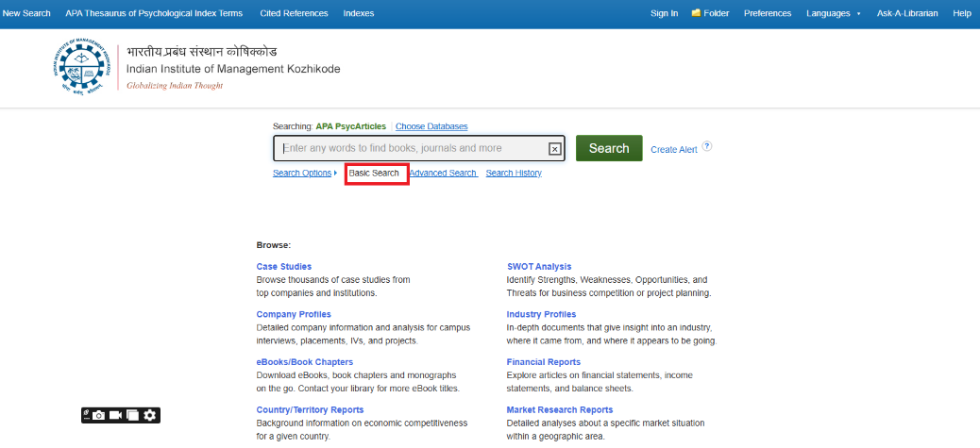Click the camera screenshot icon
Image resolution: width=980 pixels, height=448 pixels.
(99, 415)
